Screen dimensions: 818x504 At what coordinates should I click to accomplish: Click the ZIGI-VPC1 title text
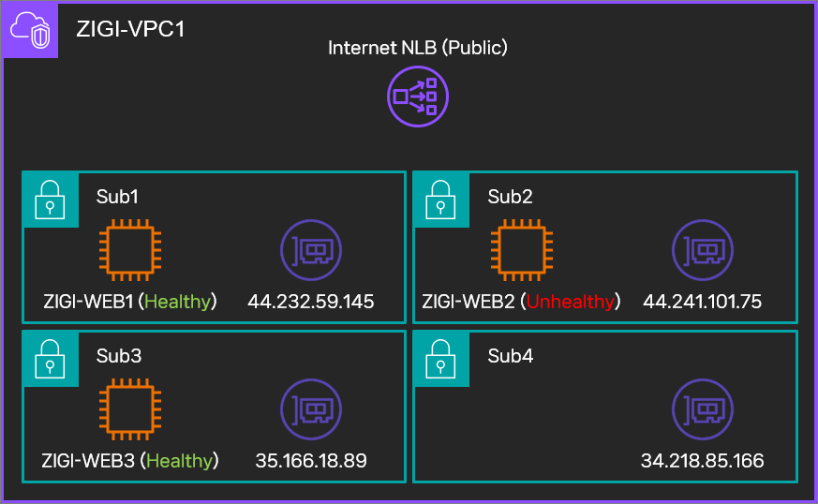tap(130, 29)
